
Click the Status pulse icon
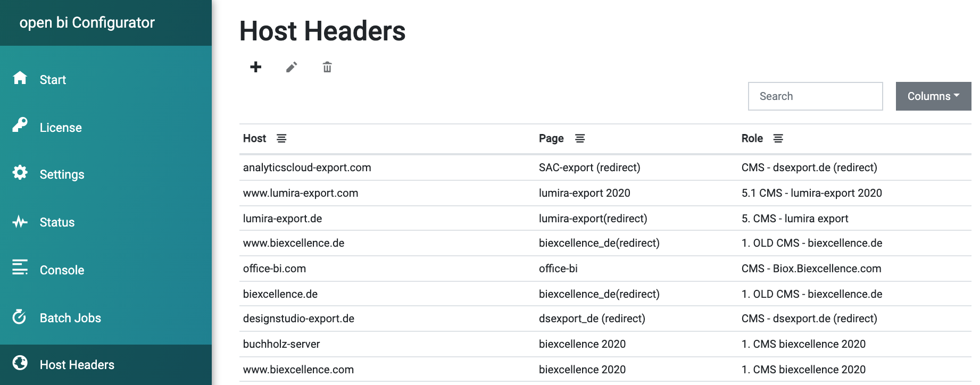(x=20, y=221)
